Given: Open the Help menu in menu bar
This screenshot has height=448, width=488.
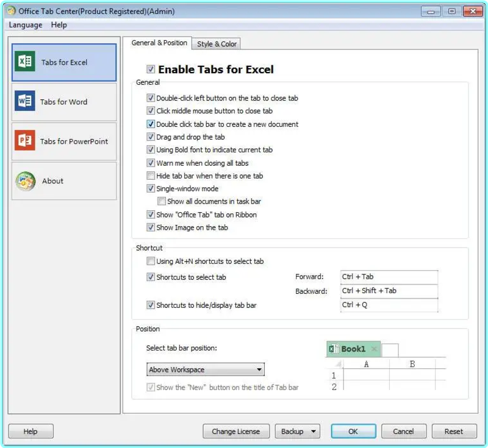Looking at the screenshot, I should [59, 25].
